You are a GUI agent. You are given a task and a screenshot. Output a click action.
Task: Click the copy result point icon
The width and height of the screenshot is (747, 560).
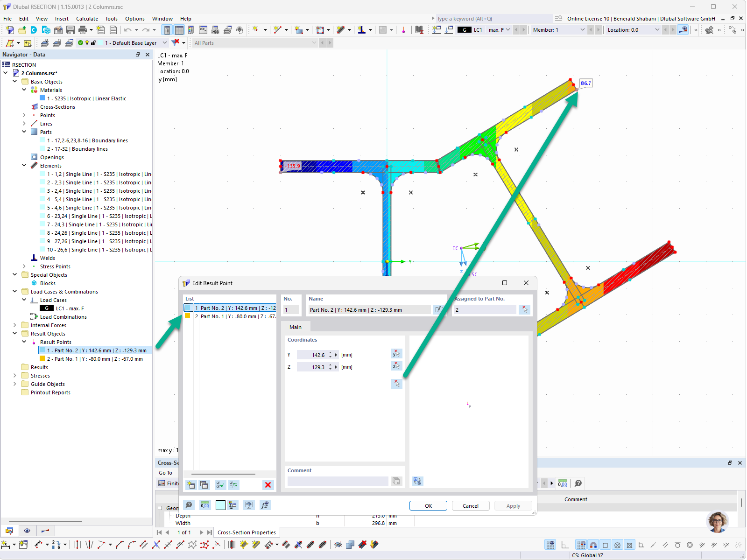tap(204, 485)
